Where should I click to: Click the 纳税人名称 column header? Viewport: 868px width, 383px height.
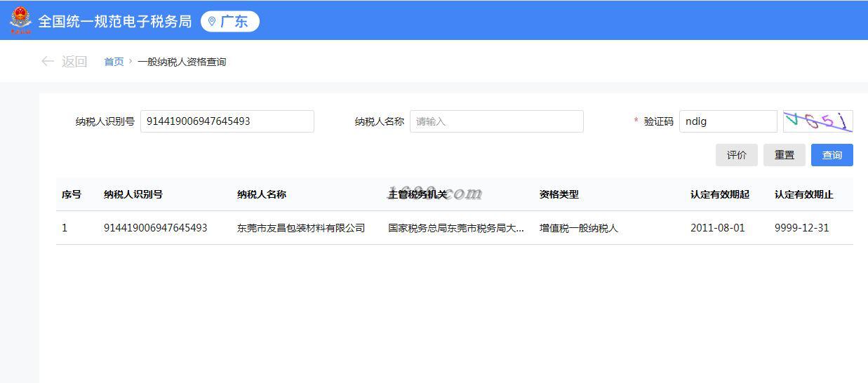tap(262, 194)
